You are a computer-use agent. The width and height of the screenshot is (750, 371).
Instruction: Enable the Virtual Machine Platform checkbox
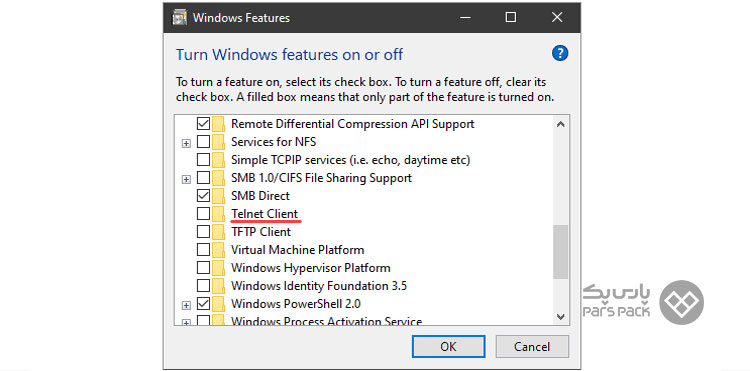click(203, 250)
